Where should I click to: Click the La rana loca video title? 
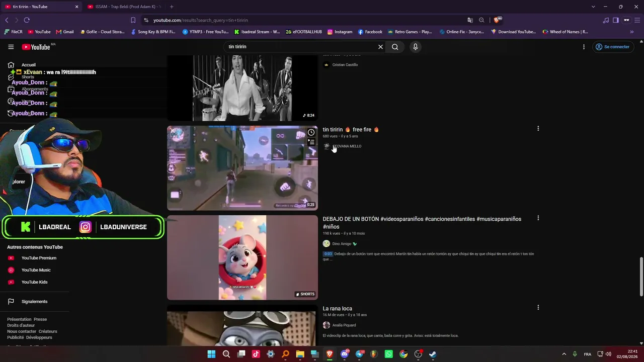(x=337, y=309)
